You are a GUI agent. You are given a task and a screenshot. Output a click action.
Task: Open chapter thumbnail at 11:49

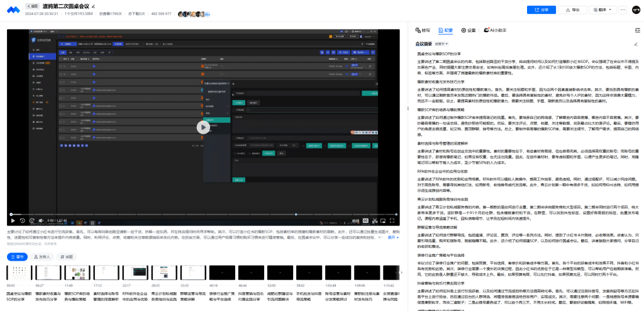tap(77, 273)
